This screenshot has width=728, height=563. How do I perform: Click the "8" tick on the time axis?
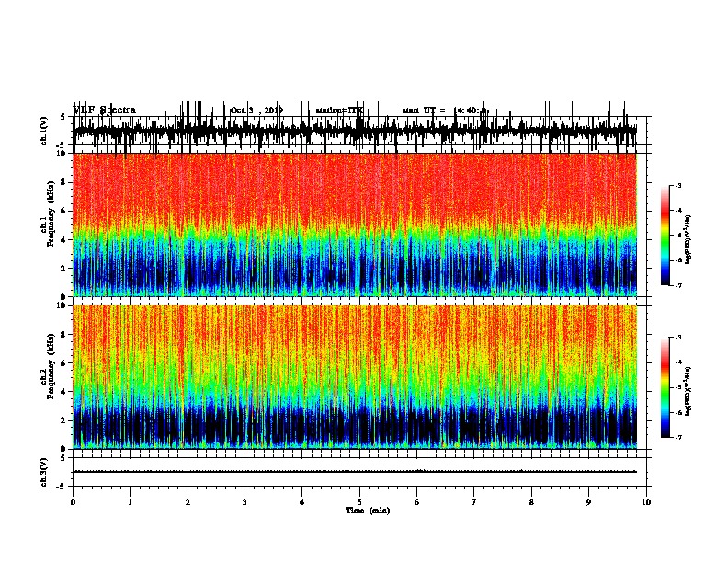click(531, 502)
